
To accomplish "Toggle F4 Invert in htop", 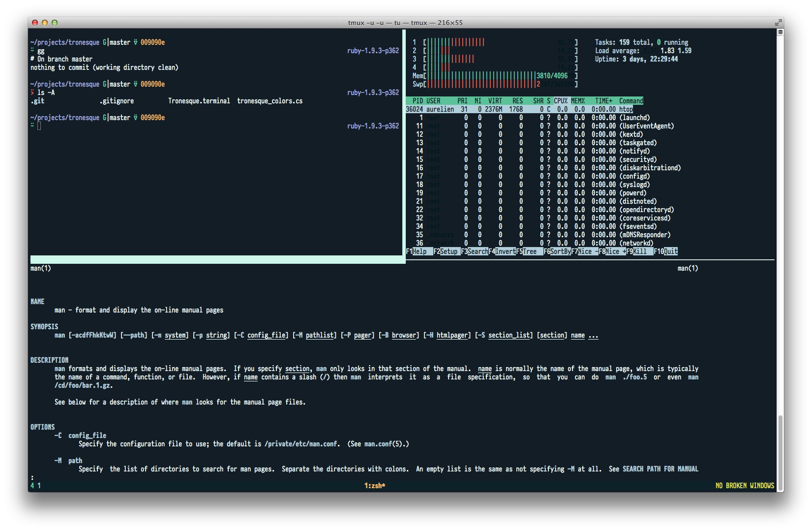I will [x=502, y=251].
